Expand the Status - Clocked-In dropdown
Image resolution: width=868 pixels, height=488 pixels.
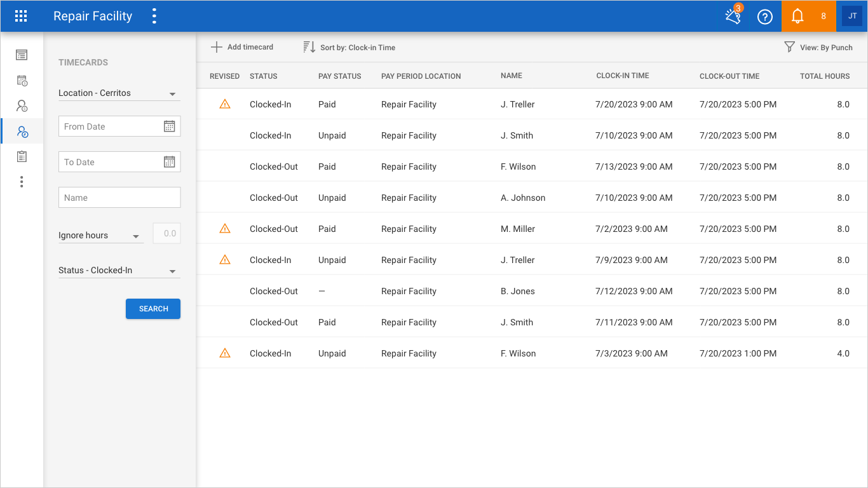[x=119, y=271]
